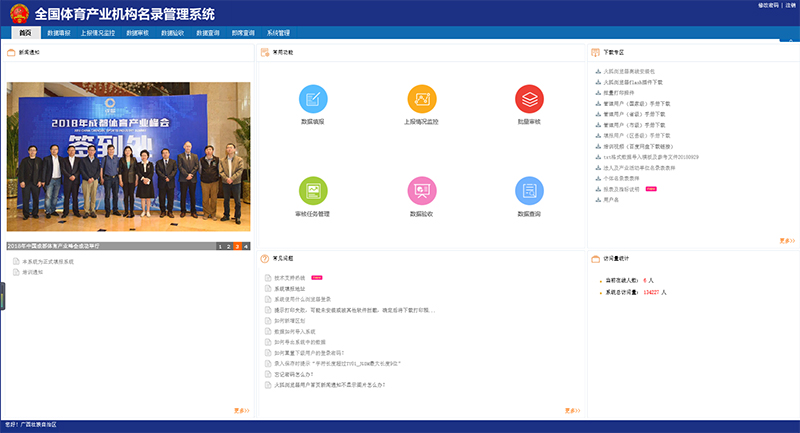This screenshot has width=800, height=433.
Task: Open the orange 上报情况监控 icon
Action: 421,99
